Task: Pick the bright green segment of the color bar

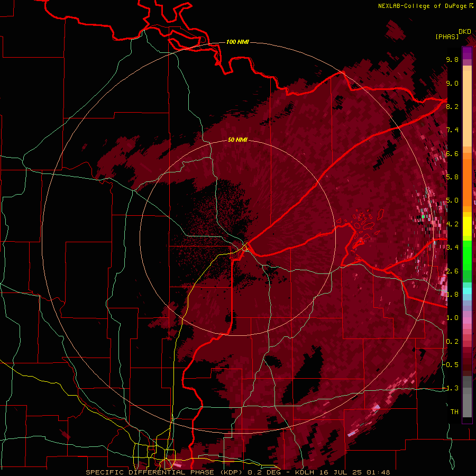Action: point(467,255)
